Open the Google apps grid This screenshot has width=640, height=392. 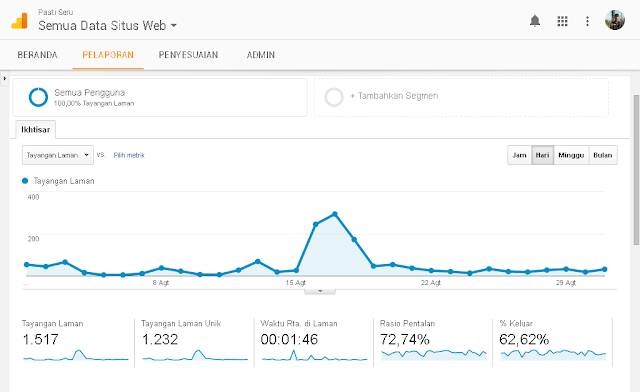pos(562,21)
